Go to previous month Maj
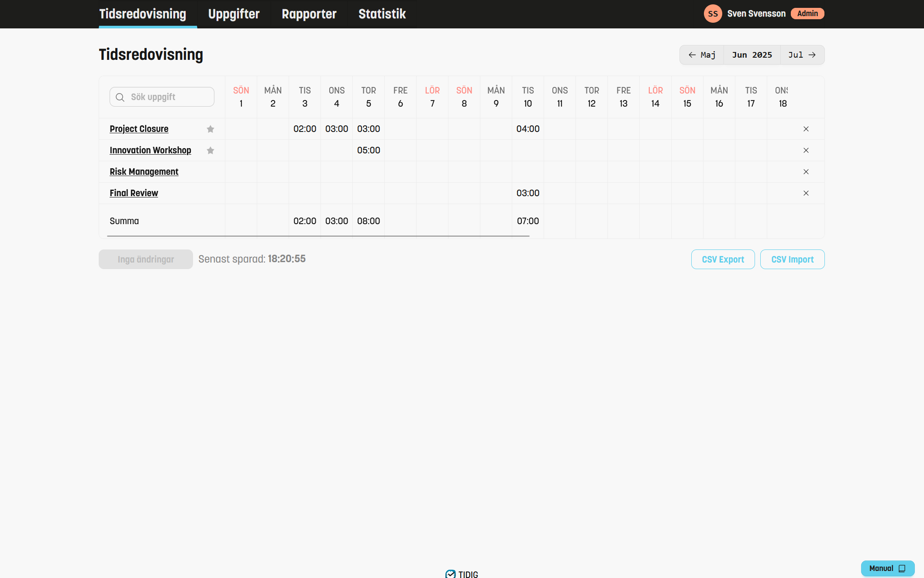This screenshot has height=578, width=924. 702,55
